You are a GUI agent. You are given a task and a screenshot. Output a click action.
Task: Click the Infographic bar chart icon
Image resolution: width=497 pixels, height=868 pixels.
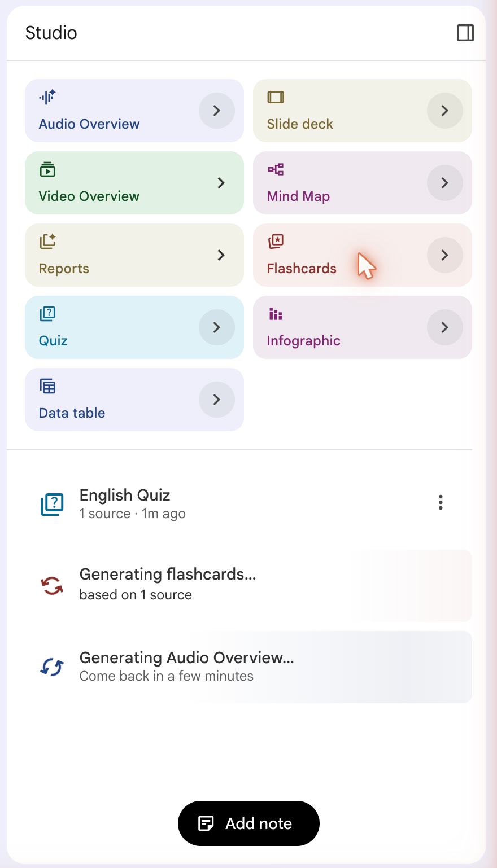click(276, 314)
